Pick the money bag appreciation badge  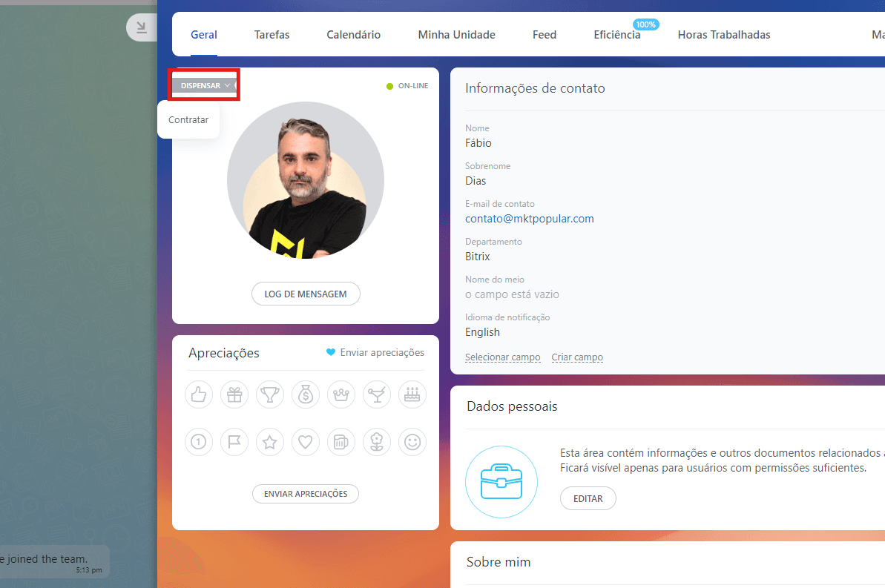[x=306, y=394]
